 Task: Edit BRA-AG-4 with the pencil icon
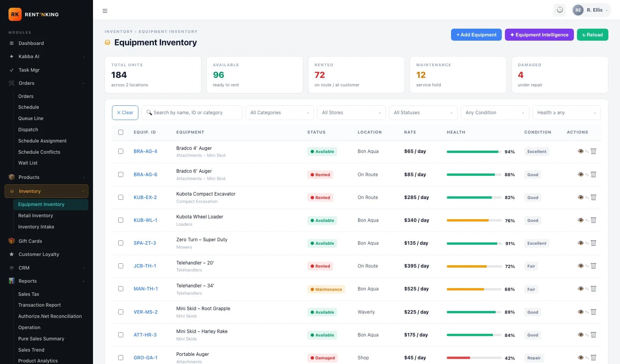pos(587,152)
